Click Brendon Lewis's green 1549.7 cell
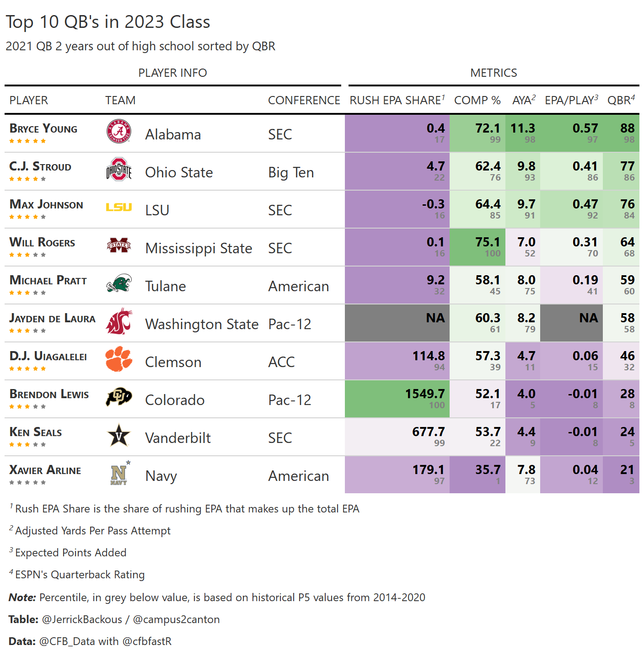 point(397,399)
